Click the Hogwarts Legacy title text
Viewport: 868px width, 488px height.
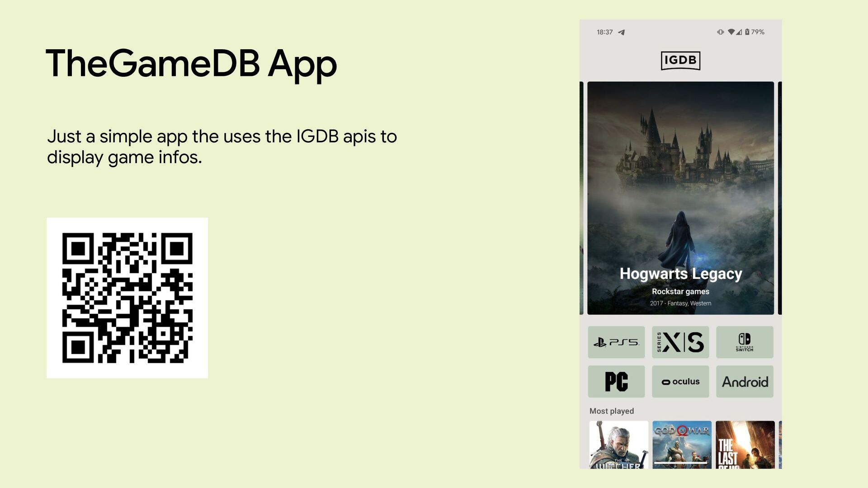[680, 274]
